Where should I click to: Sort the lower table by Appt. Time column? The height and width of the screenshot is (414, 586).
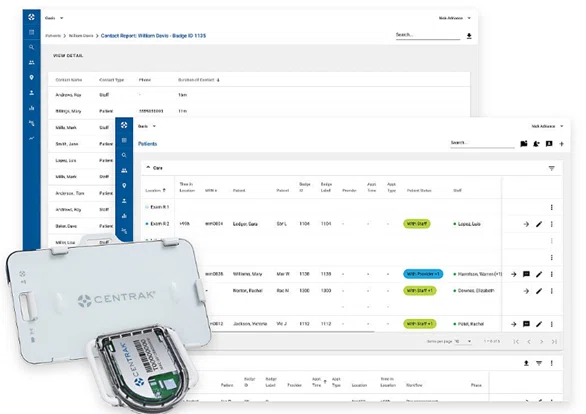tap(319, 382)
